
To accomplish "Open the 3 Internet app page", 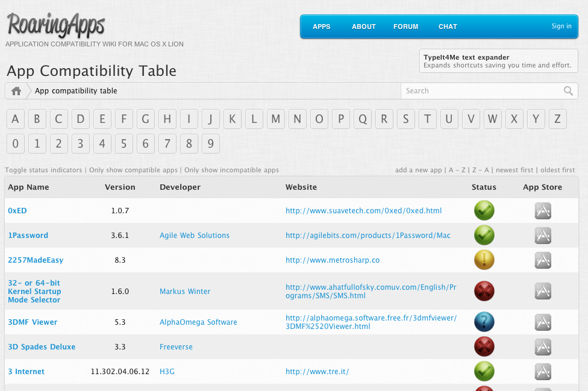I will pos(27,372).
